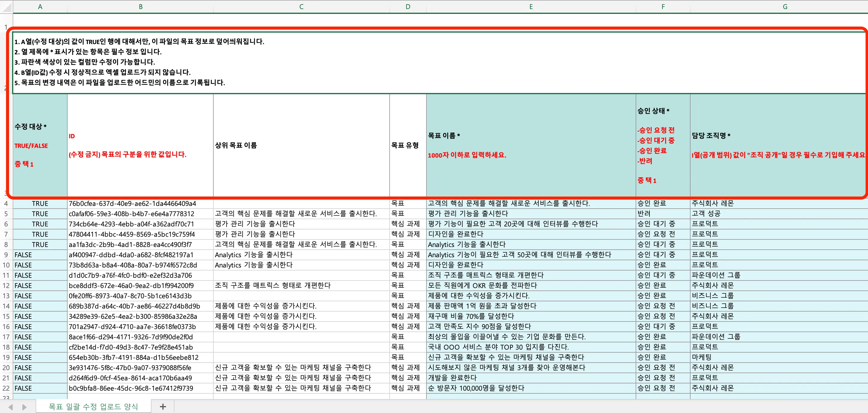Screen dimensions: 868x413
Task: Go to the next sheet with the right arrow
Action: (24, 407)
